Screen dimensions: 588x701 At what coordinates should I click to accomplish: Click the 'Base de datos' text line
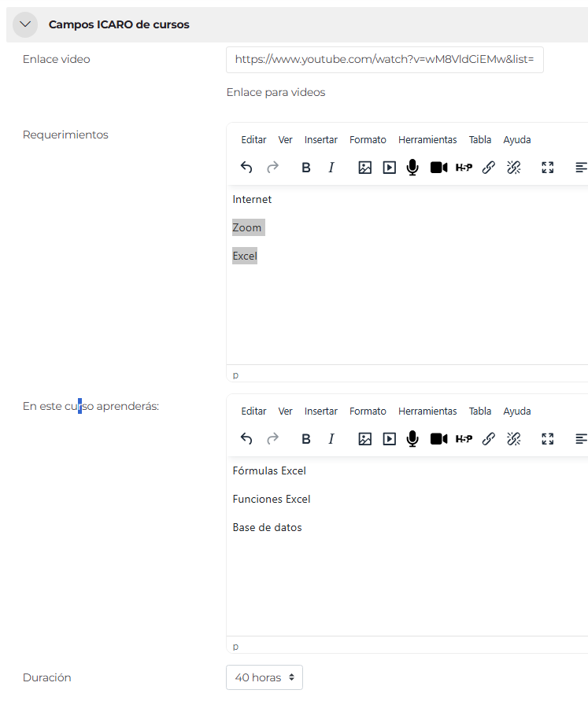tap(267, 528)
